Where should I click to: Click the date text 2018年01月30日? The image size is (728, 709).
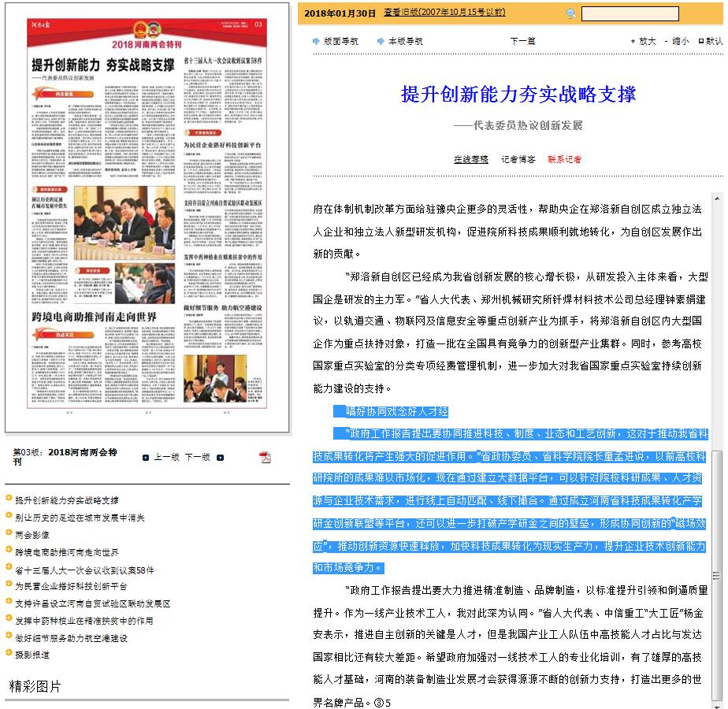pyautogui.click(x=340, y=13)
